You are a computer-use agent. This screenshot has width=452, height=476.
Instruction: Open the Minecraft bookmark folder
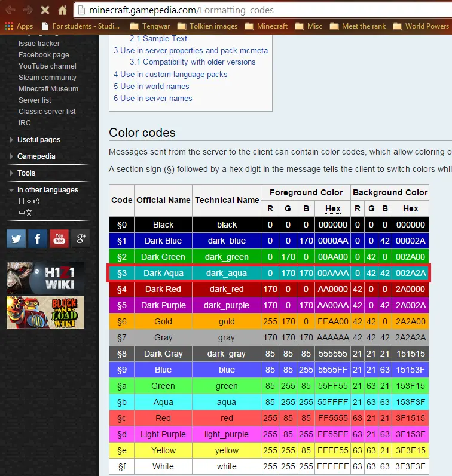[x=266, y=26]
